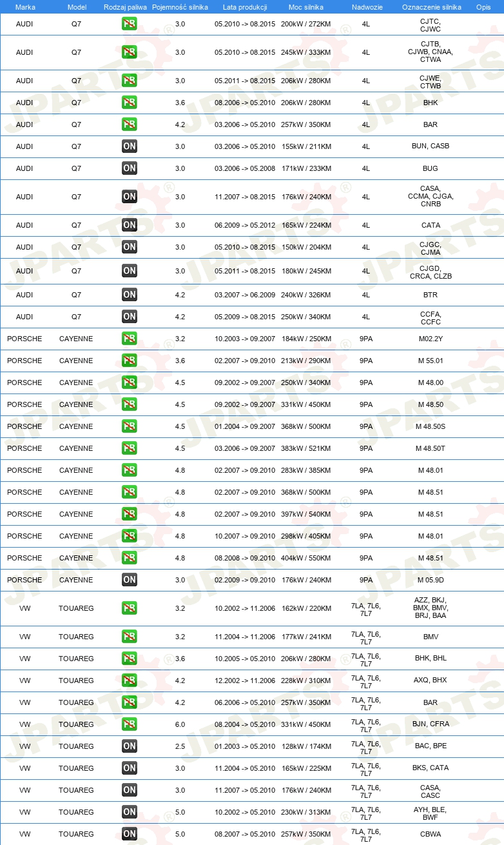Click the 'CASA, CCMA, CJGA, CNRB' engine code cell

tap(431, 197)
